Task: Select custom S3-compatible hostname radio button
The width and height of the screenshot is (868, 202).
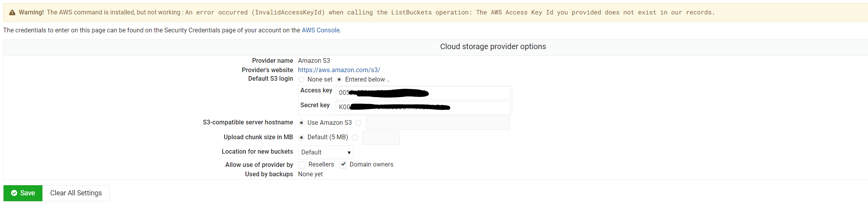Action: click(x=358, y=123)
